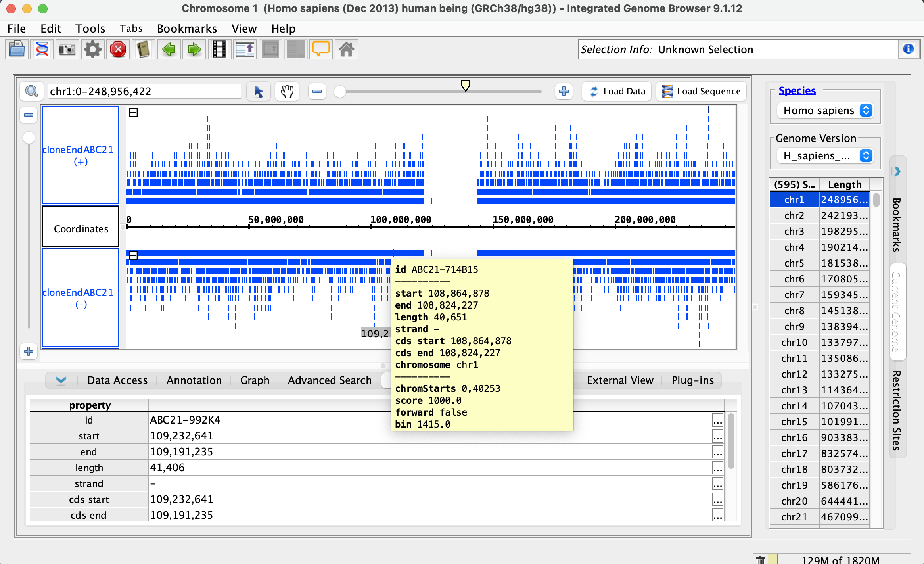Image resolution: width=924 pixels, height=564 pixels.
Task: Click the Load Data button
Action: [x=617, y=92]
